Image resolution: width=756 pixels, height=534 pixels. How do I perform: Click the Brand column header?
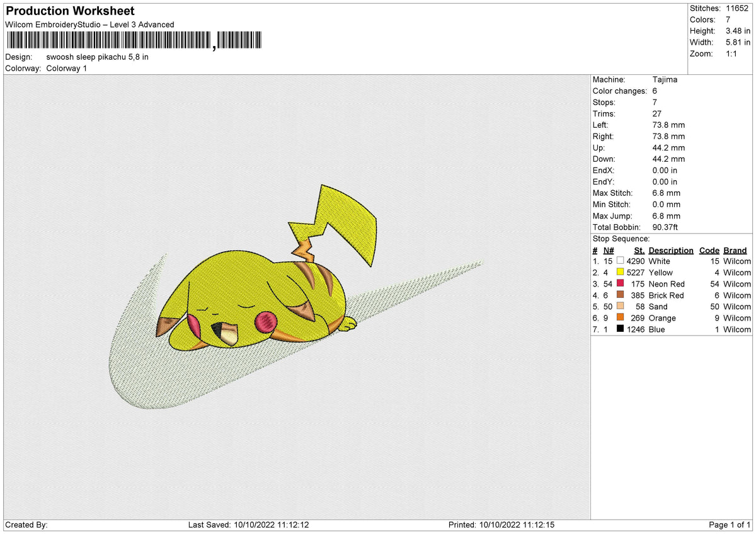[735, 250]
